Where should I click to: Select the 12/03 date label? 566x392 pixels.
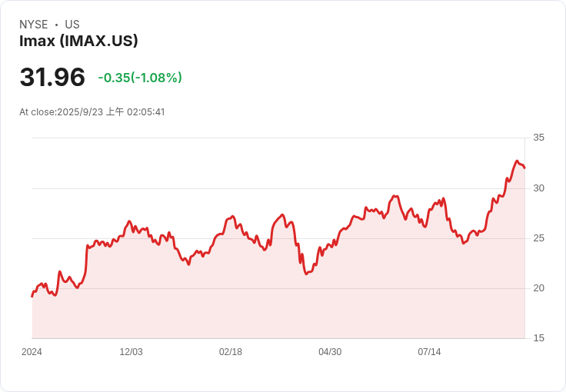(x=131, y=351)
